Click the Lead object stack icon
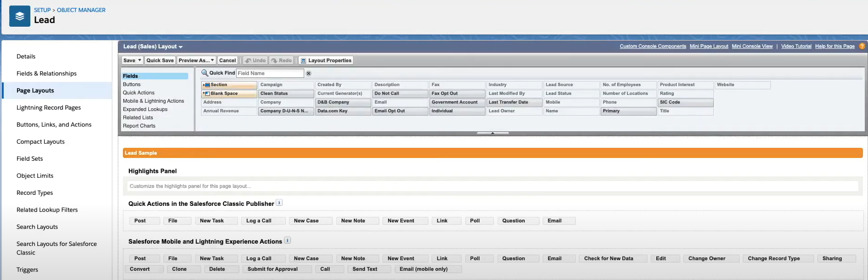The image size is (868, 280). click(20, 16)
